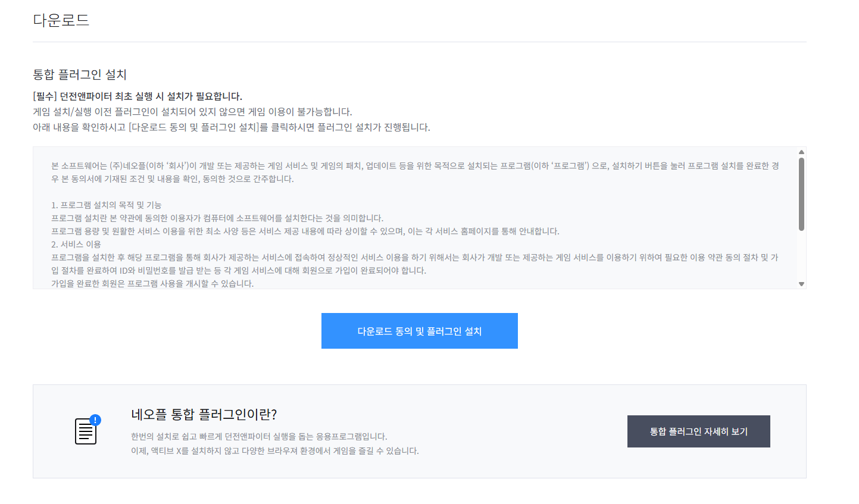Click "1. 프로그램 설치의 목적 및 기능" in terms

(x=106, y=205)
